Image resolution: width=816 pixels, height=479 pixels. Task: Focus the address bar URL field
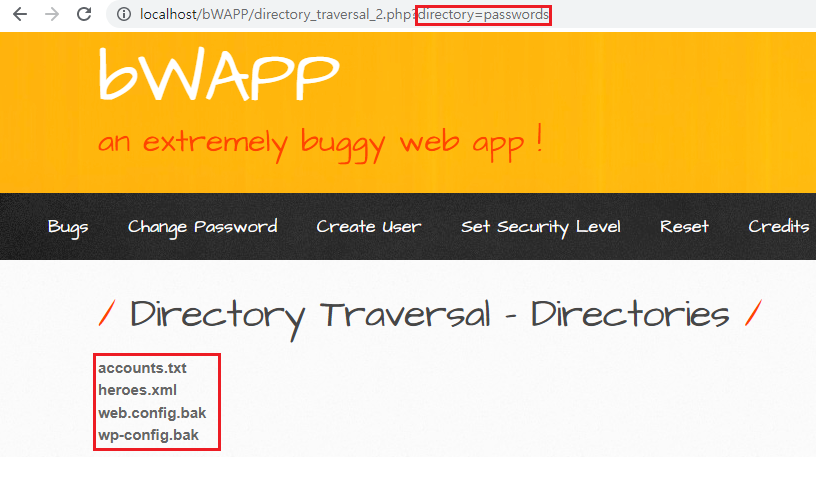point(463,15)
